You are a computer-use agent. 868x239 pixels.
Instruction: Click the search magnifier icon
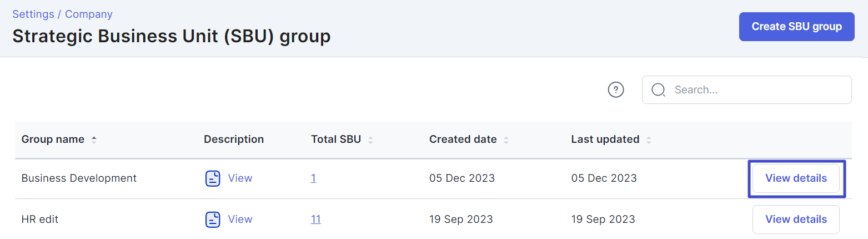tap(659, 90)
